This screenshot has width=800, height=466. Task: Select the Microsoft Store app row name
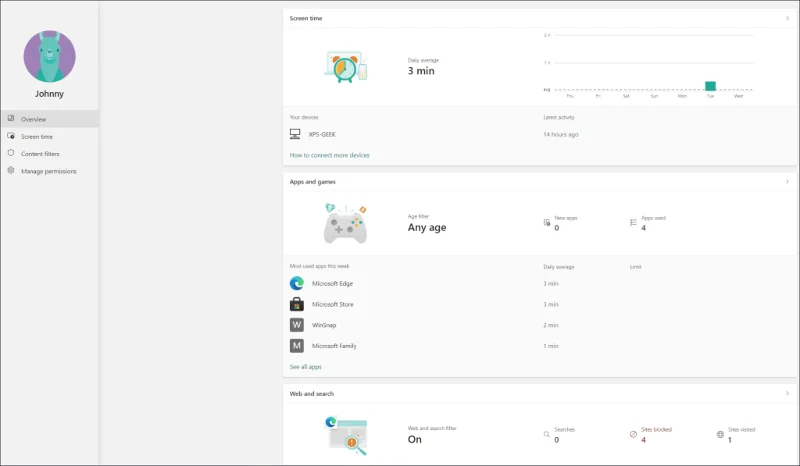point(333,304)
